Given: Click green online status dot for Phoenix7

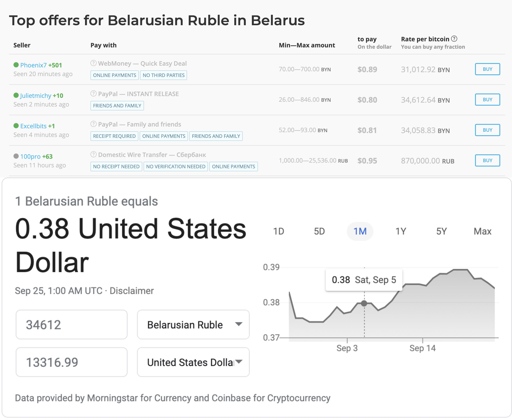Looking at the screenshot, I should pyautogui.click(x=16, y=65).
